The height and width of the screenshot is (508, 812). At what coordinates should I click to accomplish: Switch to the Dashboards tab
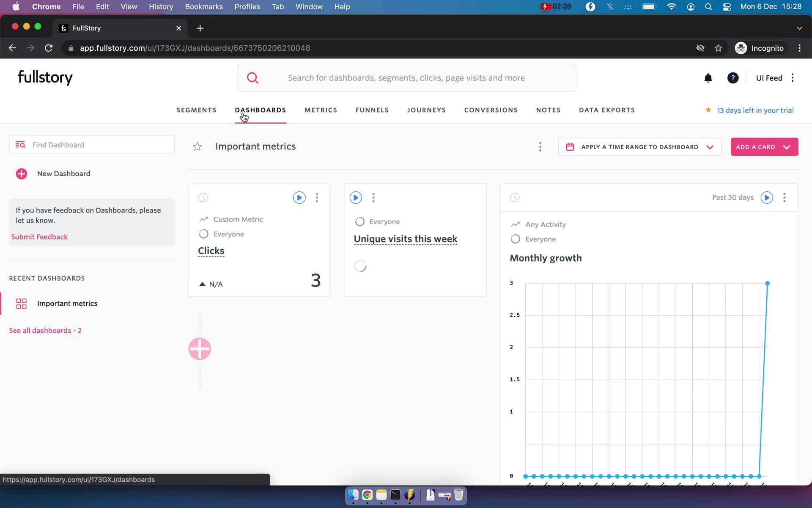(x=261, y=110)
